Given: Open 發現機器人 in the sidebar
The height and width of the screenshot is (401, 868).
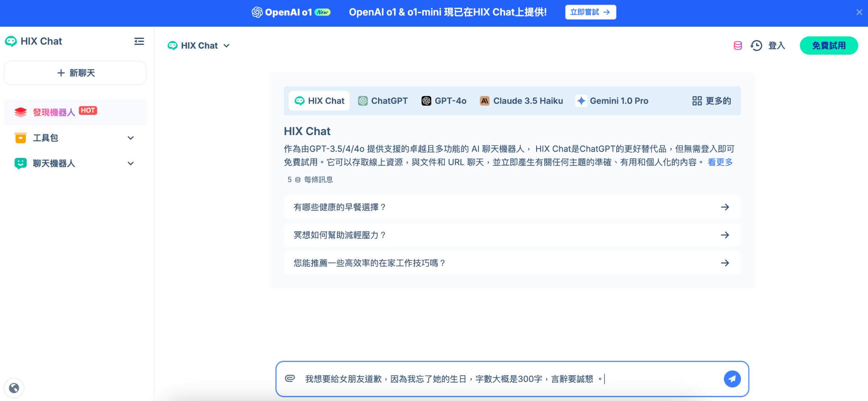Looking at the screenshot, I should (x=75, y=112).
